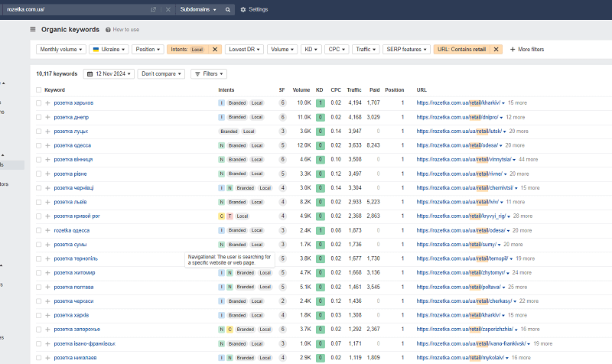612x364 pixels.
Task: Open the Ukraine country dropdown
Action: (109, 50)
